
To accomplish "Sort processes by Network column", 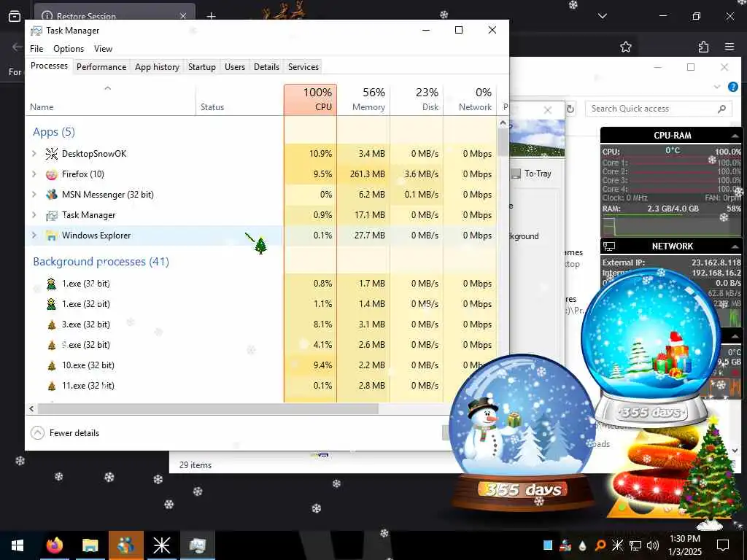I will [471, 99].
